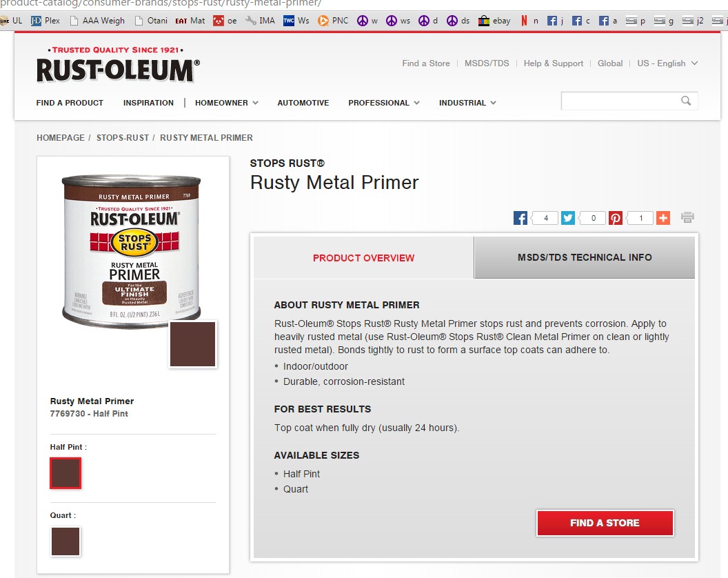Click into the site search field
The image size is (728, 578).
click(620, 101)
